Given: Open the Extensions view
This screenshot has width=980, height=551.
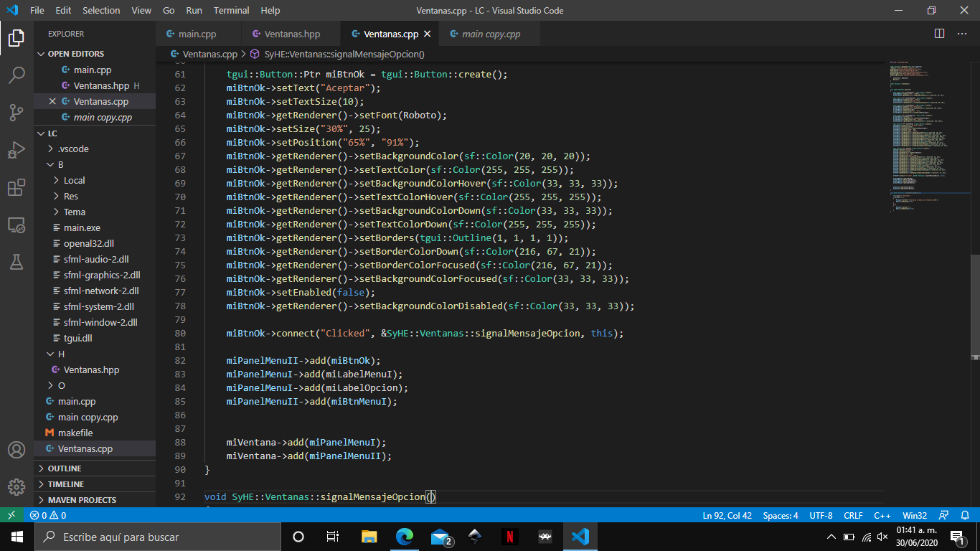Looking at the screenshot, I should coord(15,188).
